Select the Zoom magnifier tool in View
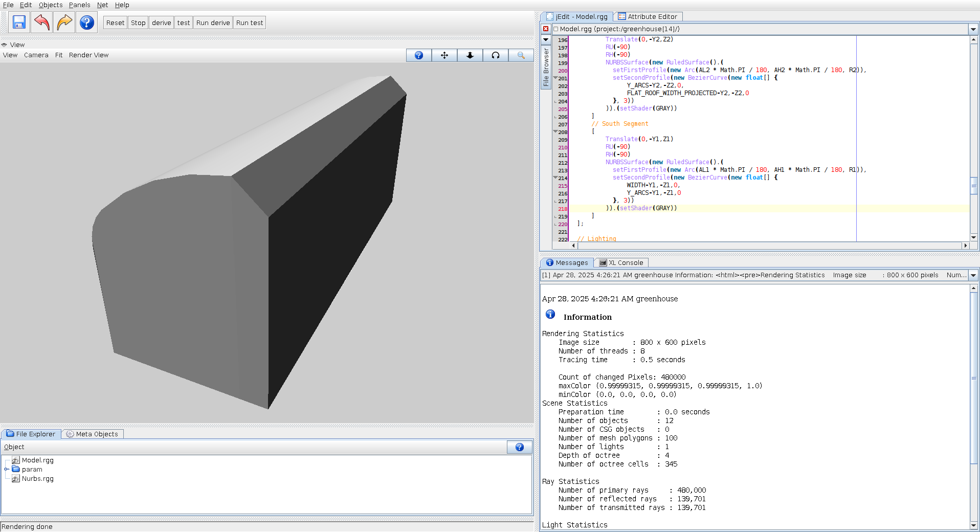980x532 pixels. 521,55
